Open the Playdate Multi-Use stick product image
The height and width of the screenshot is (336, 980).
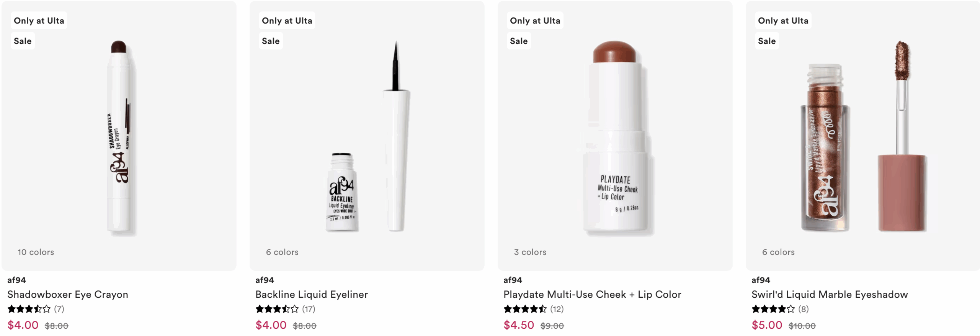(615, 138)
